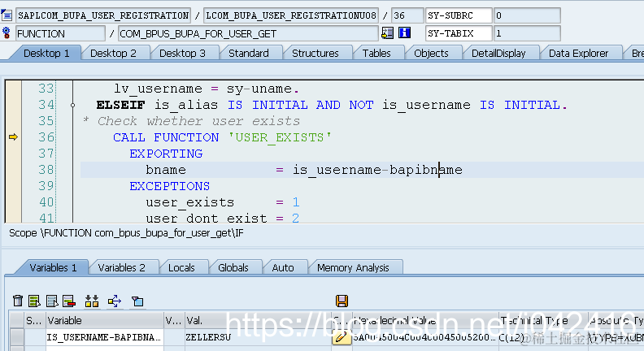Click the Variable column header

coord(105,320)
